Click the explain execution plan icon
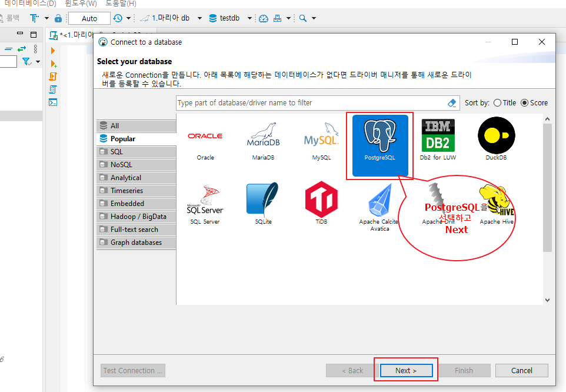566x392 pixels. pos(53,89)
